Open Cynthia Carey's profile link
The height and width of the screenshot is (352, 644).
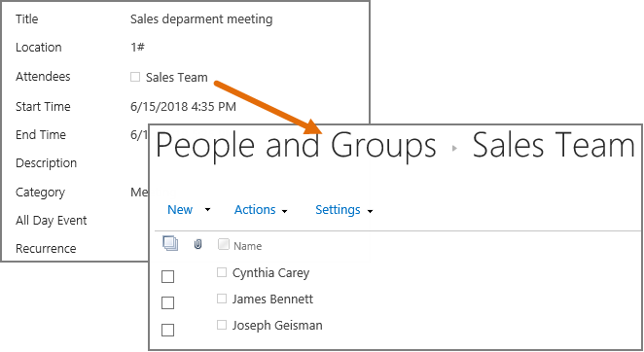click(270, 273)
